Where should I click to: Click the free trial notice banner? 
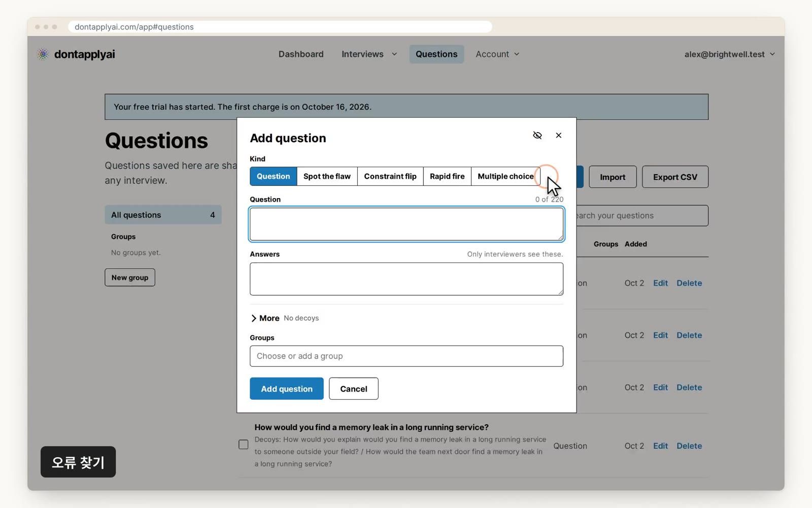[407, 107]
